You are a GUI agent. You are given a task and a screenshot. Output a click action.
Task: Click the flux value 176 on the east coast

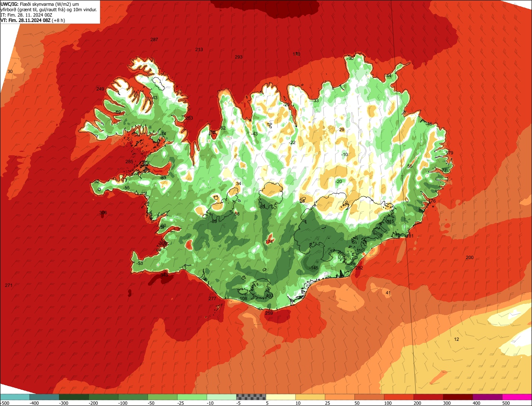tap(432, 201)
